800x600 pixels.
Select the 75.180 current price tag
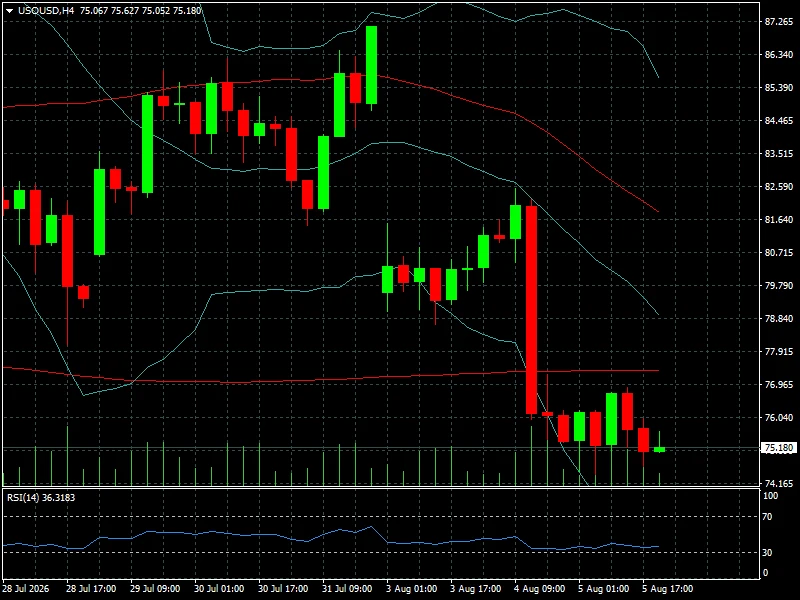pyautogui.click(x=779, y=447)
